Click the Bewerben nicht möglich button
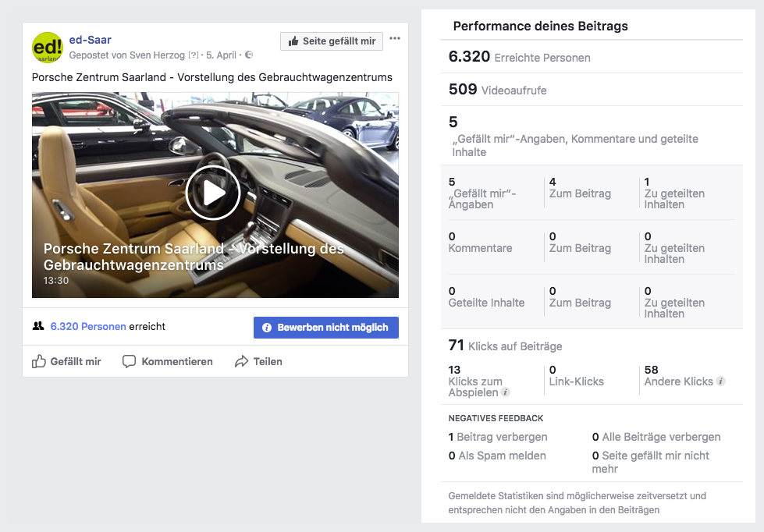 coord(326,328)
